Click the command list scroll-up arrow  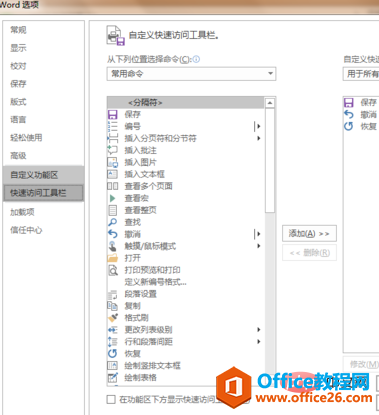coord(270,103)
